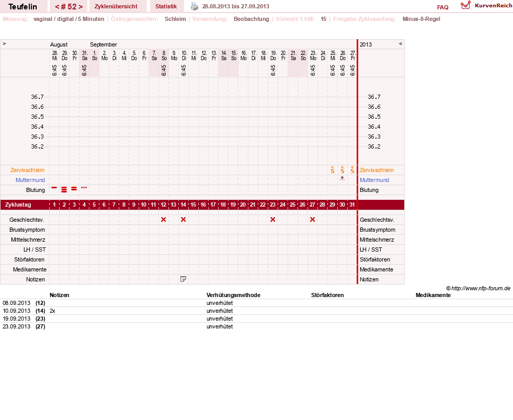Viewport: 513px width, 420px height.
Task: Click the left Blutung row label
Action: click(36, 190)
